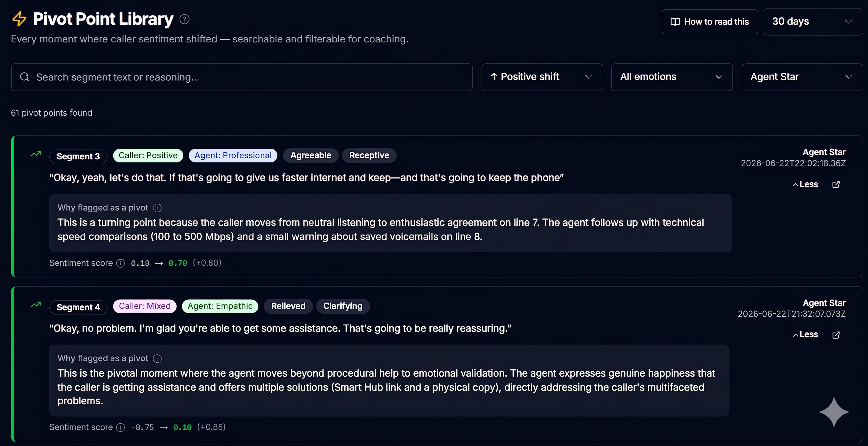Collapse Segment 4 card with Less
The image size is (868, 446).
click(x=805, y=334)
